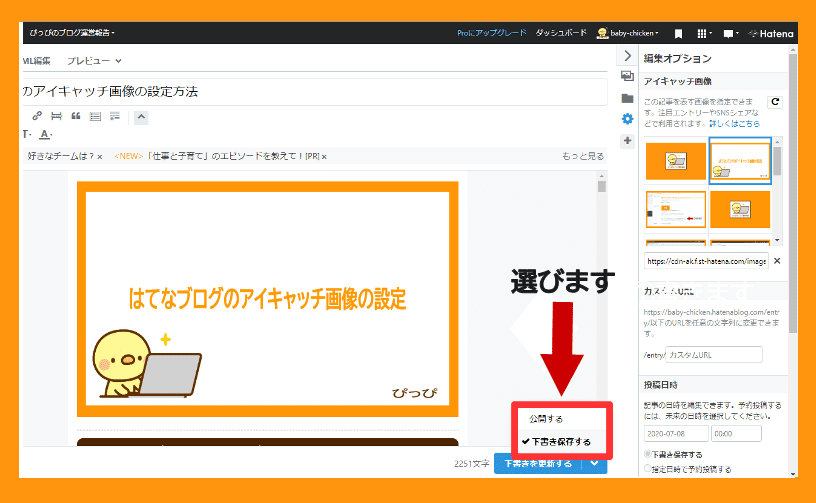Collapse the sidebar with the right chevron
816x503 pixels.
coord(628,56)
